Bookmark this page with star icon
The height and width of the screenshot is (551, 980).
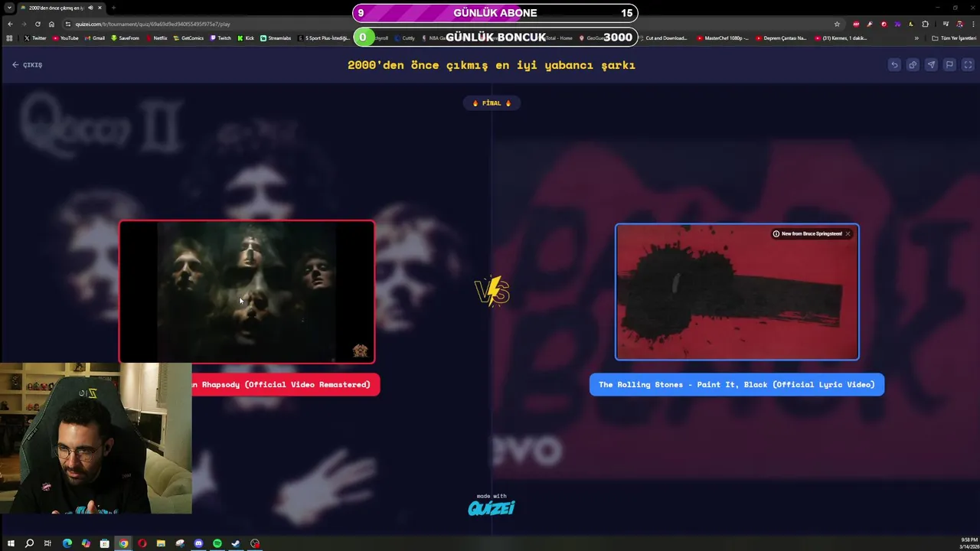point(837,24)
